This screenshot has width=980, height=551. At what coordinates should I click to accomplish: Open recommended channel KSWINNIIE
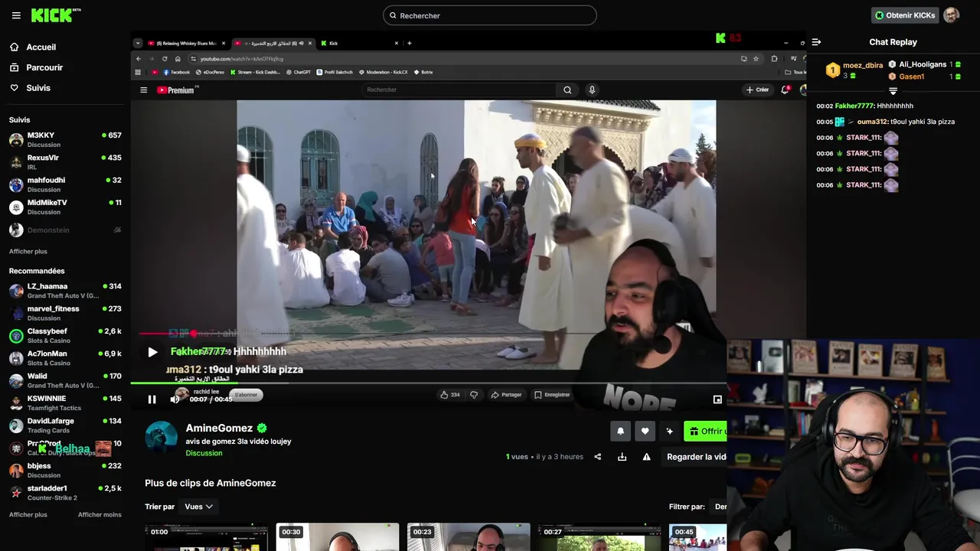65,403
